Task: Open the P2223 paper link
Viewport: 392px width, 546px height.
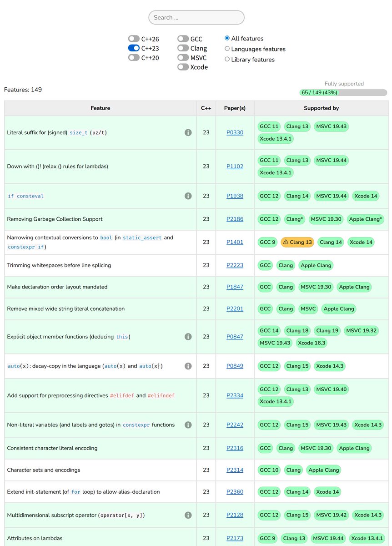Action: (x=235, y=265)
